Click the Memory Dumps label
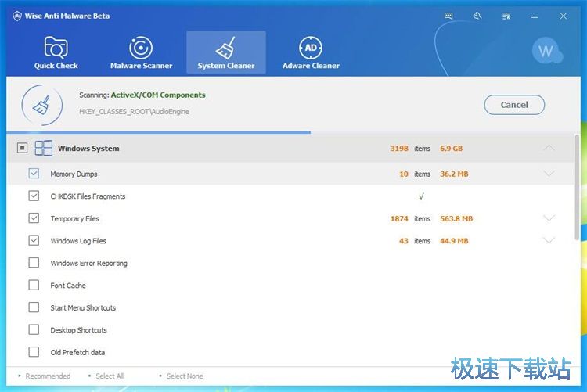 pos(74,174)
